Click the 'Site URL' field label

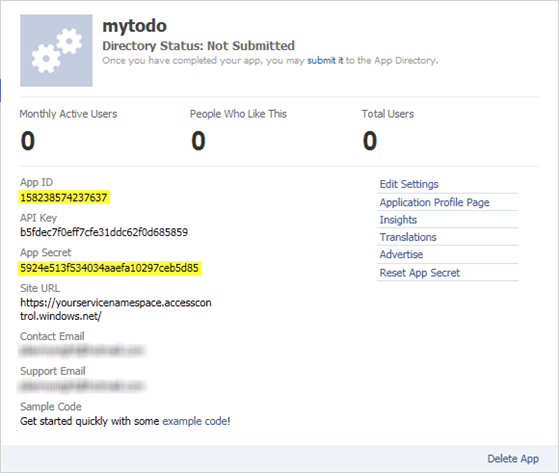[x=40, y=288]
